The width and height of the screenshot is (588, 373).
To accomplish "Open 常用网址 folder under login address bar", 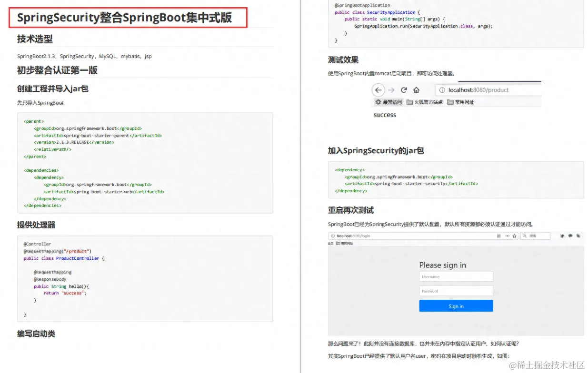I will pyautogui.click(x=344, y=243).
